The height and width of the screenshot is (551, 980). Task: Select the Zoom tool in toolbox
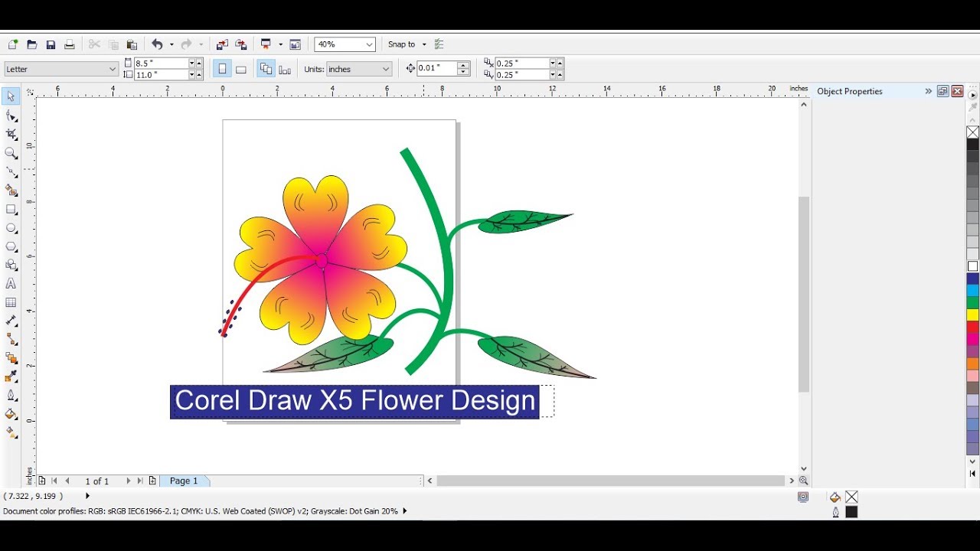tap(11, 153)
